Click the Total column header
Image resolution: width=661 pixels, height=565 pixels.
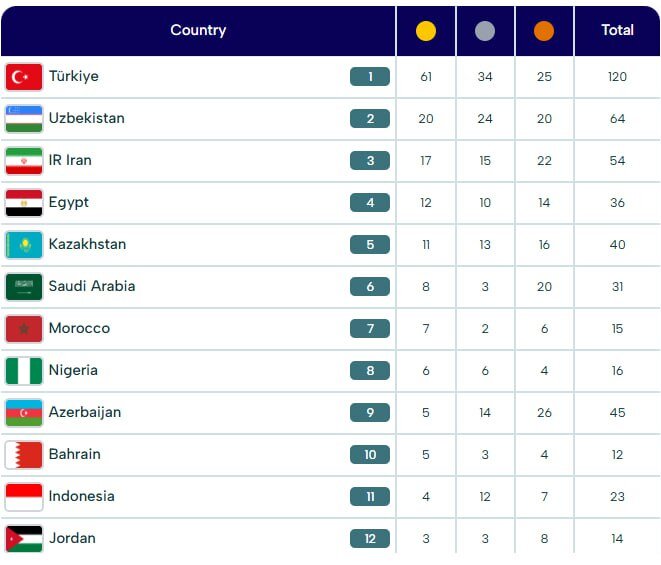[x=617, y=30]
